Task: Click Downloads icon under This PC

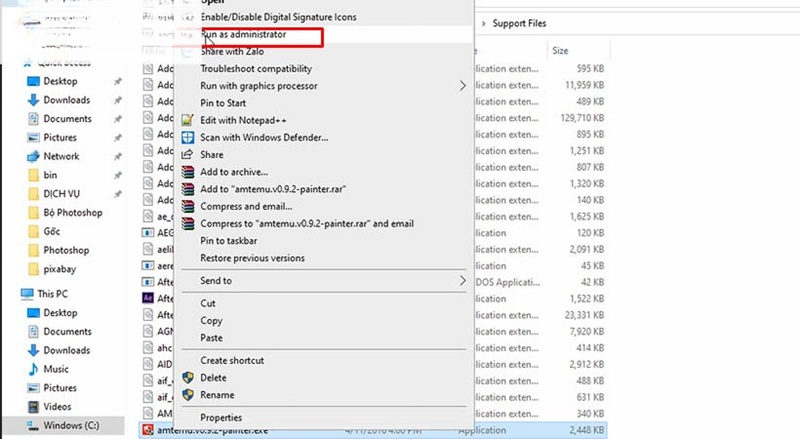Action: [33, 350]
